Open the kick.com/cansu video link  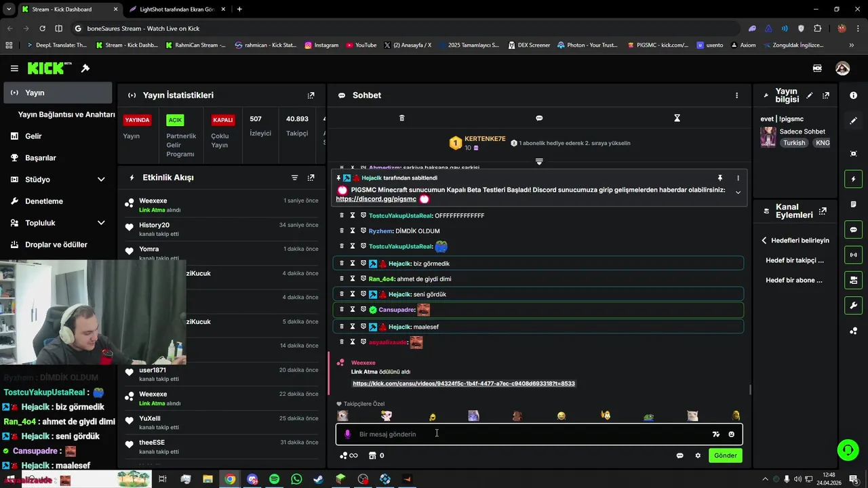click(464, 384)
